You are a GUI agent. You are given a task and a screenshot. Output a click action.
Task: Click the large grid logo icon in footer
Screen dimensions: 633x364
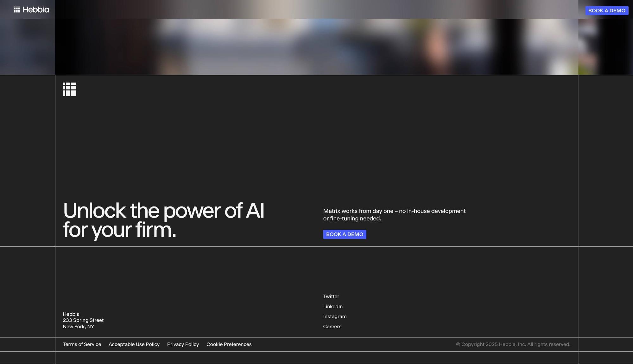70,89
